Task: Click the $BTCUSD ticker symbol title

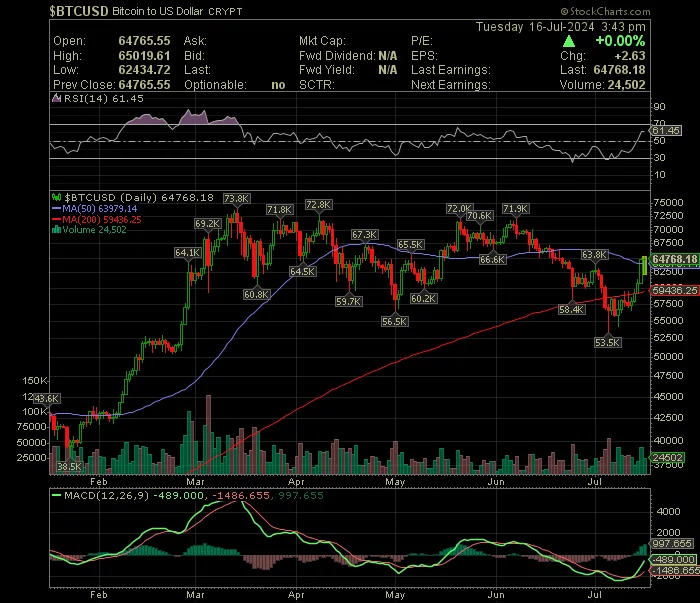Action: [79, 11]
